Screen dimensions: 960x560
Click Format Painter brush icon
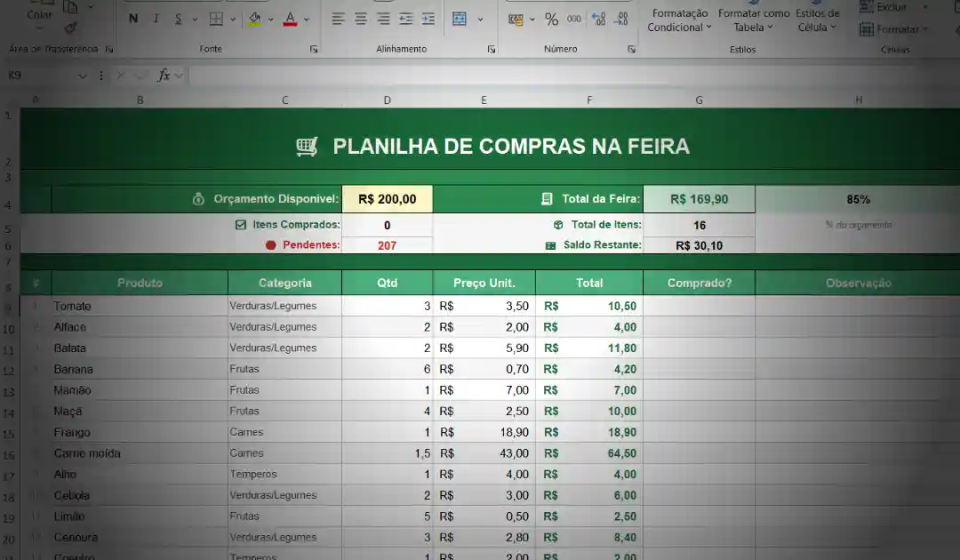[x=71, y=28]
